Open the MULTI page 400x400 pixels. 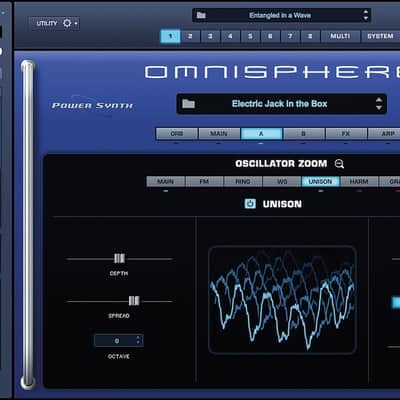(x=340, y=36)
